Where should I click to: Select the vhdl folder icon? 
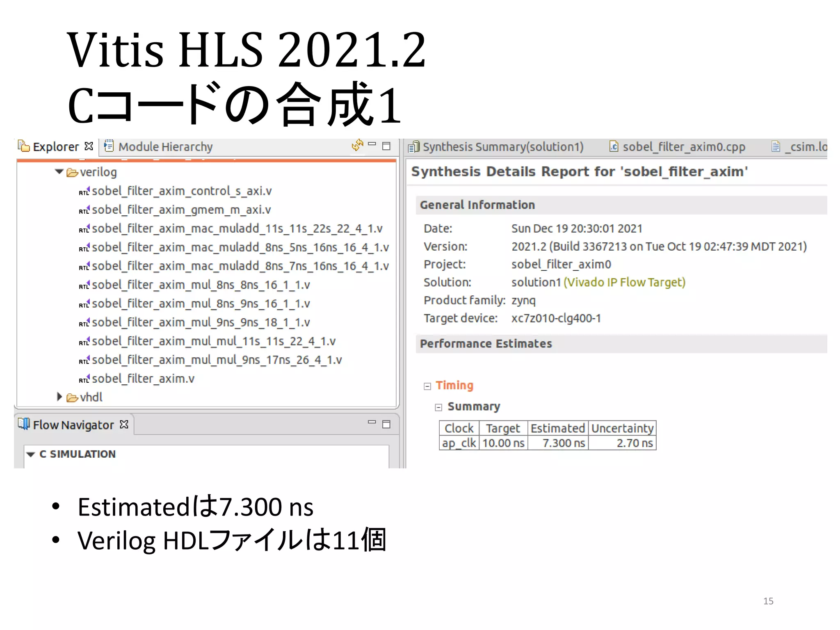point(72,397)
